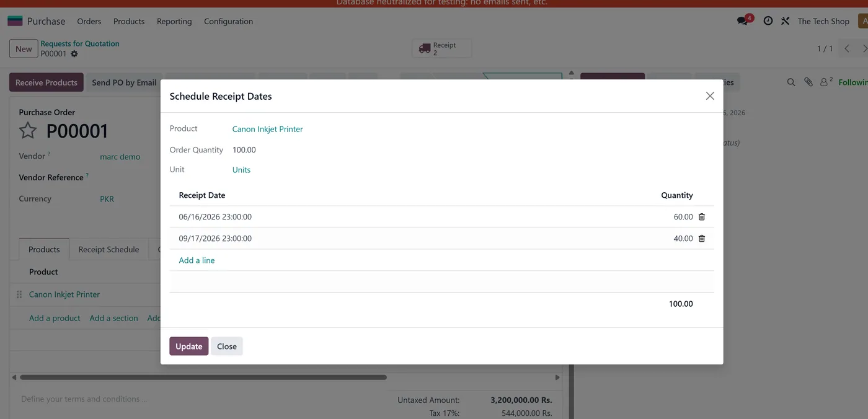Viewport: 868px width, 419px height.
Task: Click the Untaxed Amount 3,200,000.00 Rs. value
Action: click(521, 400)
